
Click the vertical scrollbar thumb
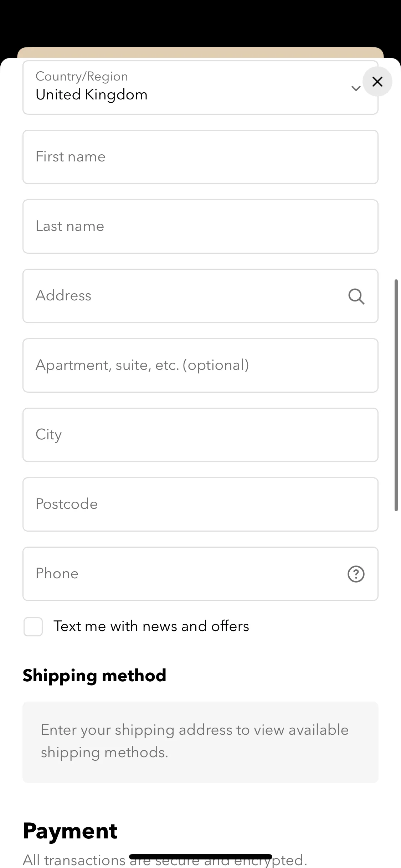396,396
